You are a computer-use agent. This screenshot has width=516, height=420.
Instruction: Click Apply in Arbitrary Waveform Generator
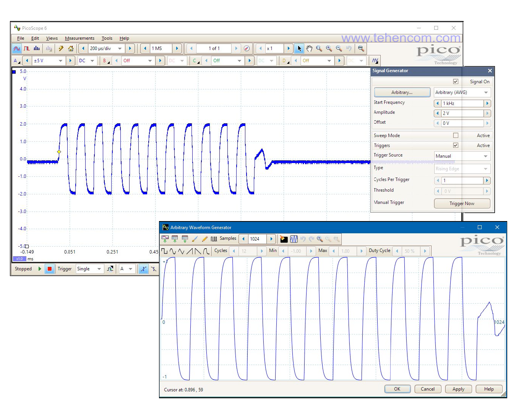[459, 389]
